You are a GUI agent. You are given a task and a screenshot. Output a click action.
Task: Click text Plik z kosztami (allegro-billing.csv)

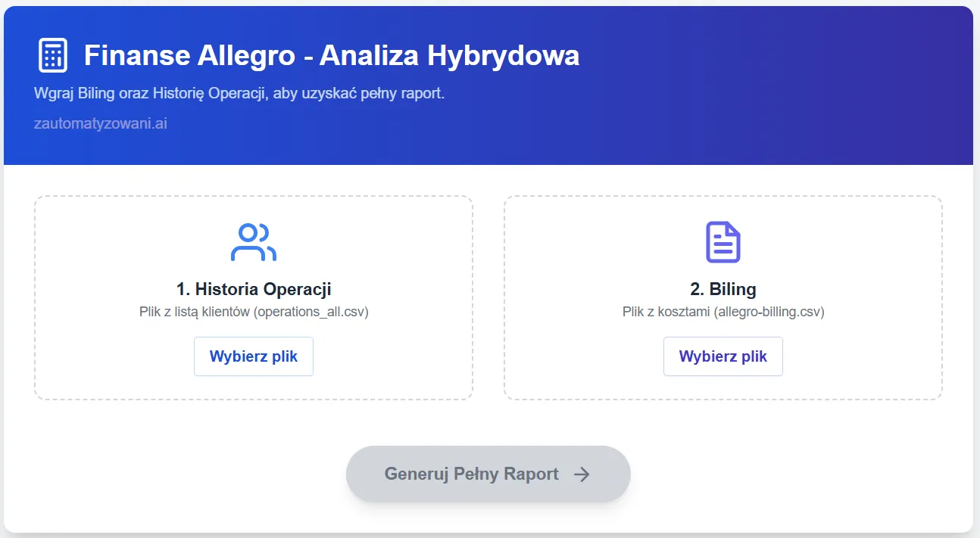point(723,312)
